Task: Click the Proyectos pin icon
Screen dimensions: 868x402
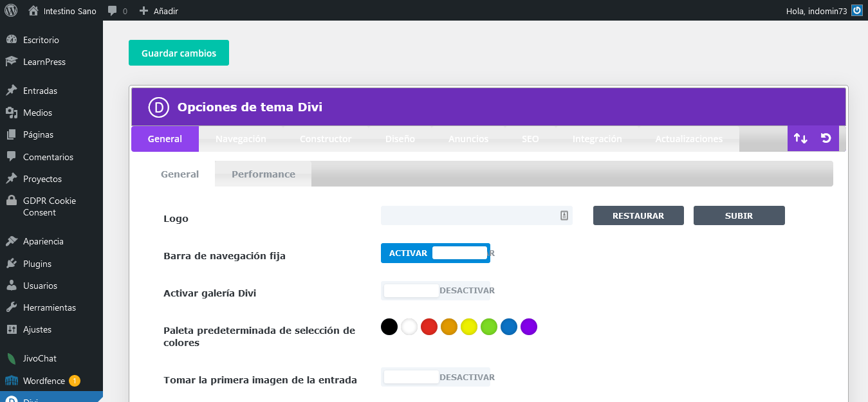Action: pyautogui.click(x=12, y=179)
